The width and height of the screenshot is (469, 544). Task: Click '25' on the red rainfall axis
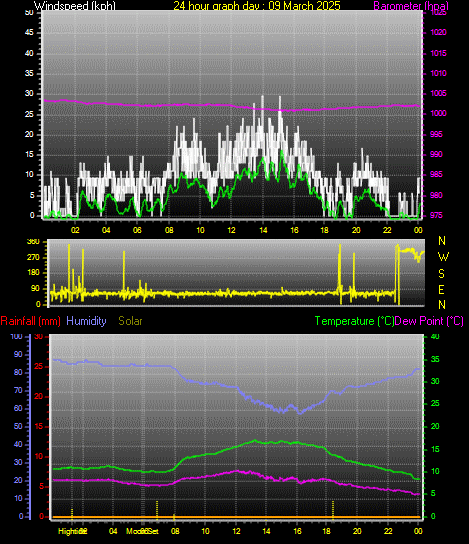[39, 366]
